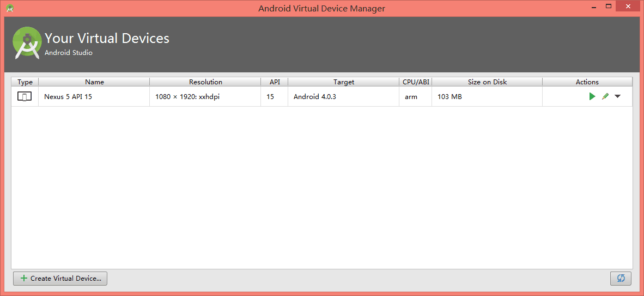Sort devices by Type column header
The image size is (644, 296).
coord(25,82)
